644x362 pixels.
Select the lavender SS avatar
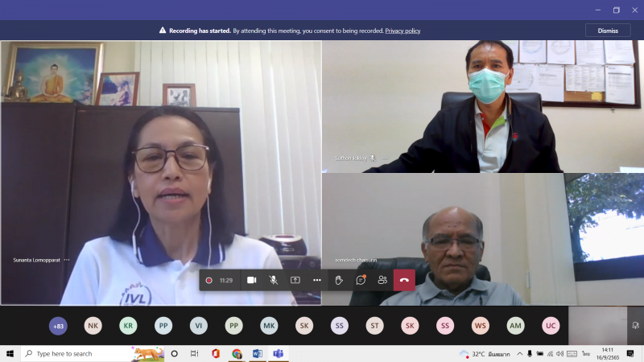[x=339, y=326]
